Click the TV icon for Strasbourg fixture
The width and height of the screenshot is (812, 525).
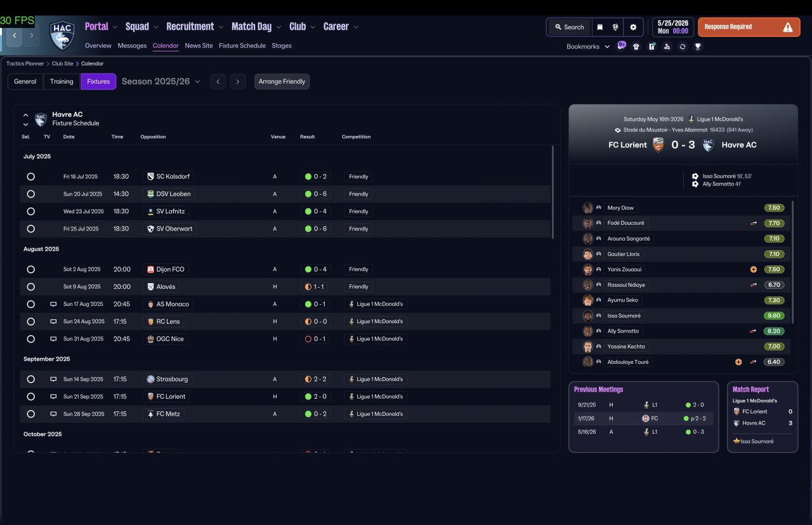(x=53, y=379)
